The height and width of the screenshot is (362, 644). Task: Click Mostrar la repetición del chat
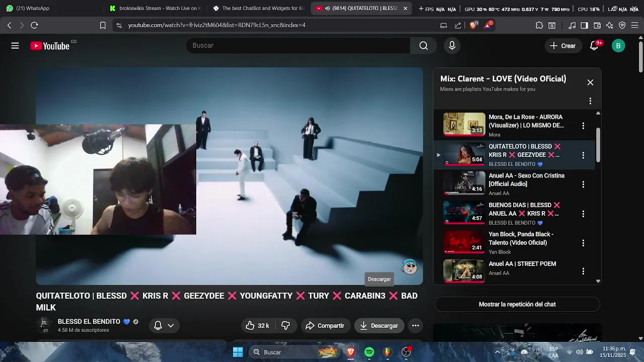[517, 304]
